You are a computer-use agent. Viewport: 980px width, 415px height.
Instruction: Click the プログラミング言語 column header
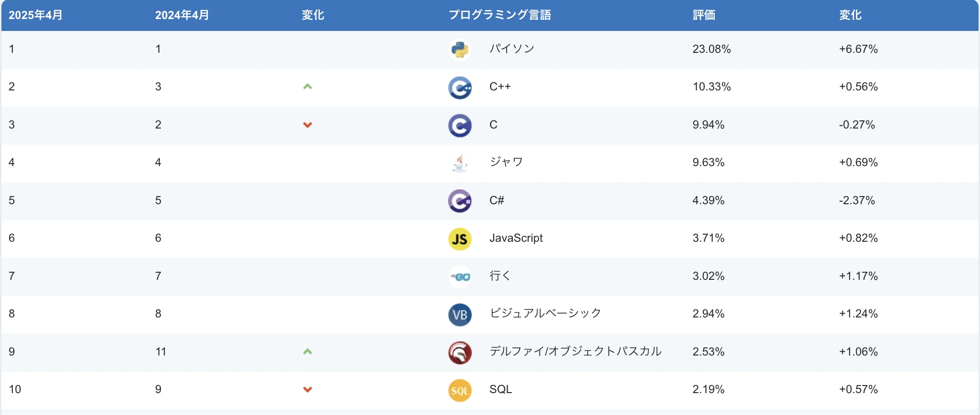(x=500, y=15)
